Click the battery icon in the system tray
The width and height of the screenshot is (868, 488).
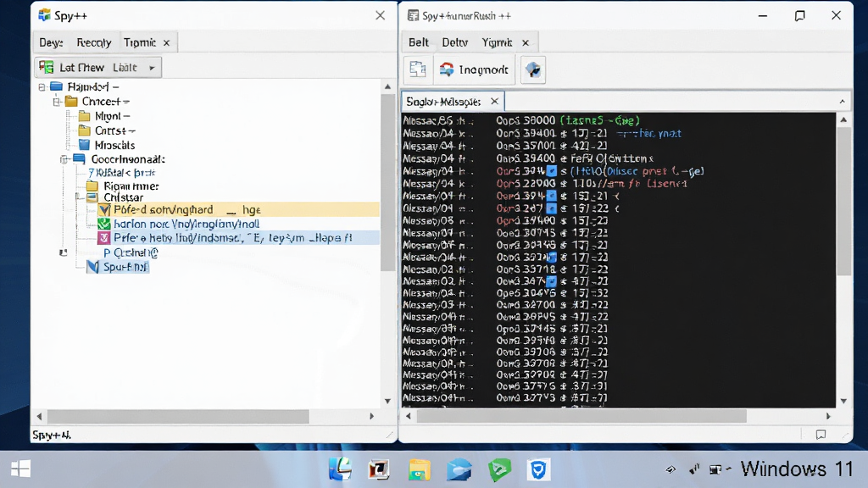tap(716, 469)
